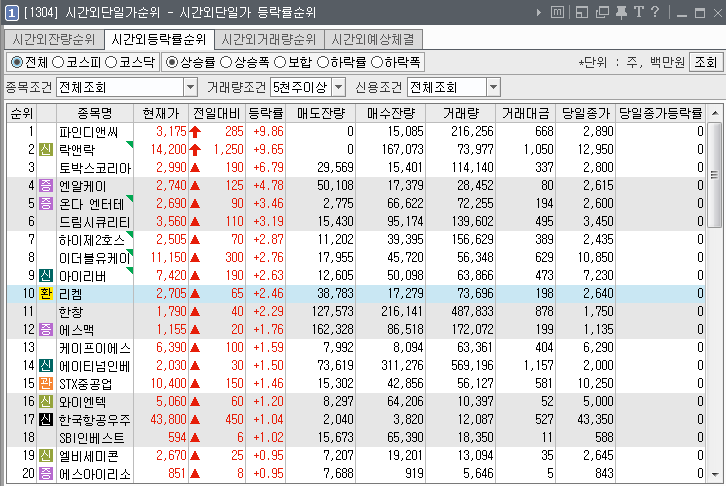Click the limit-up arrow for 파인디앤씨
Screen dimensions: 726x486
click(195, 132)
